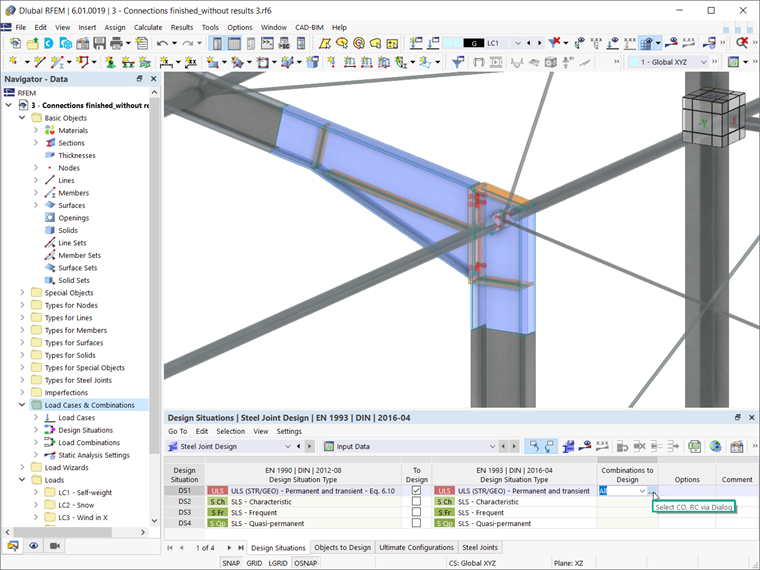The image size is (760, 570).
Task: Expand the Load Wizards folder
Action: pyautogui.click(x=22, y=467)
